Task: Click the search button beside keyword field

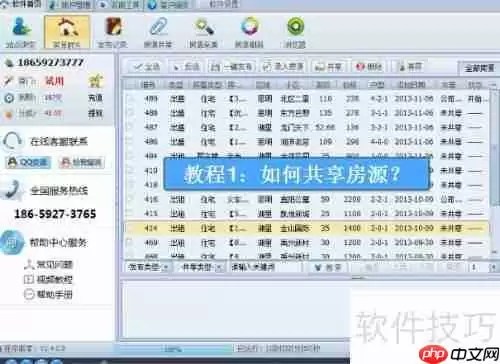Action: click(328, 267)
